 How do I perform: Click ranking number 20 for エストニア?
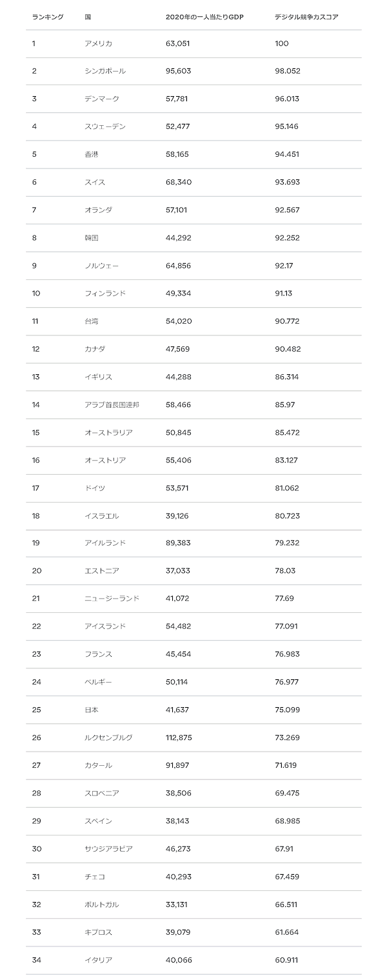[36, 570]
